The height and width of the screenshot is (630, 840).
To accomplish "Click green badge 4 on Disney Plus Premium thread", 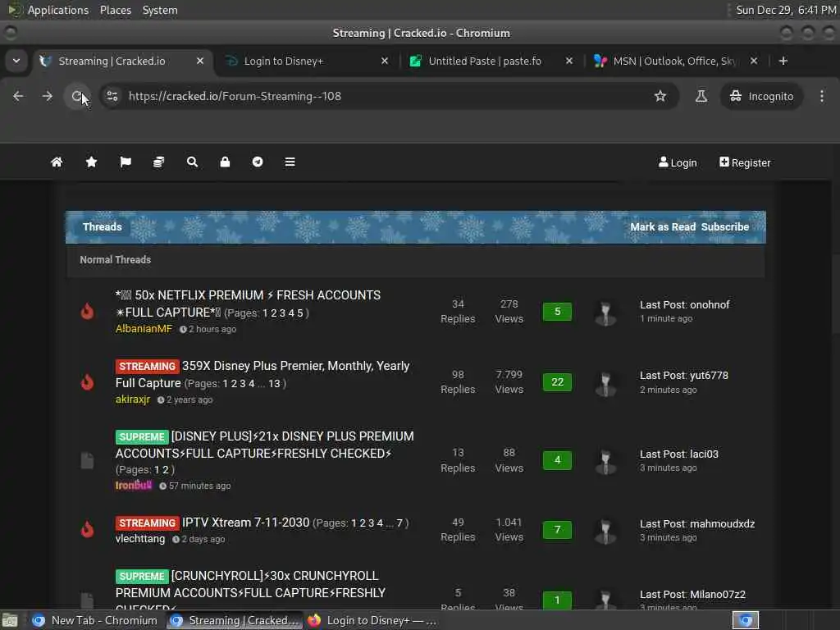I will point(557,459).
